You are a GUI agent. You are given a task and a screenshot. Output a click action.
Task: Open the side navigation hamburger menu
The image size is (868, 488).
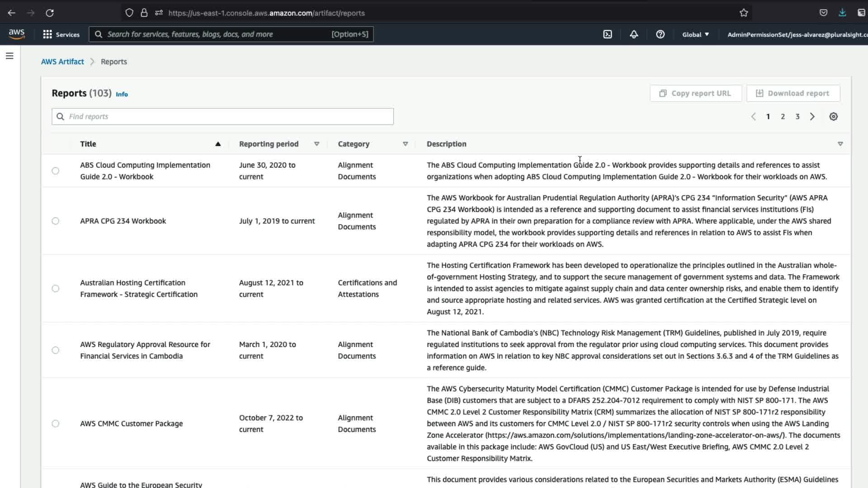9,56
